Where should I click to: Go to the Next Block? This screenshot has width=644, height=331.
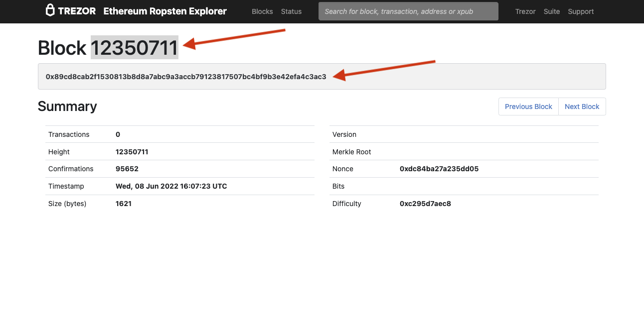click(582, 107)
